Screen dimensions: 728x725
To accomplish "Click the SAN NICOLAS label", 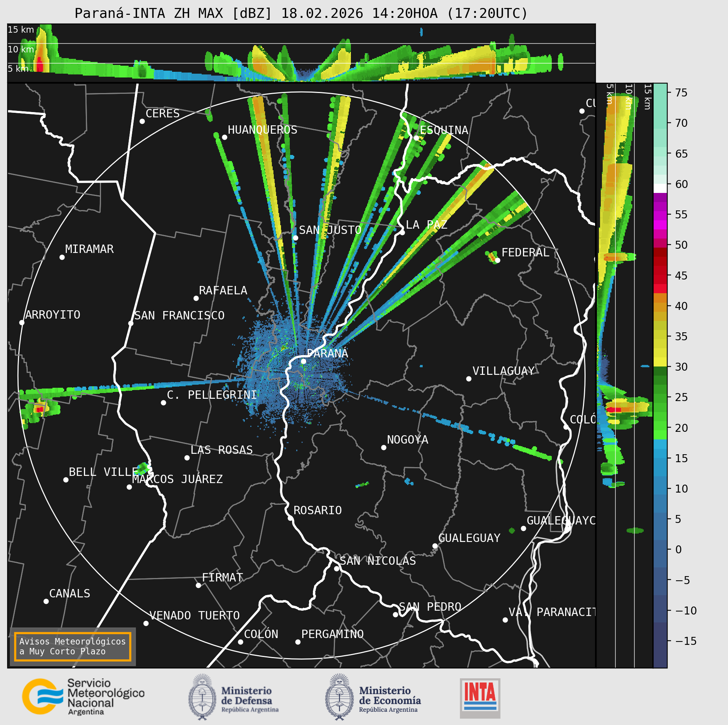I will click(377, 561).
